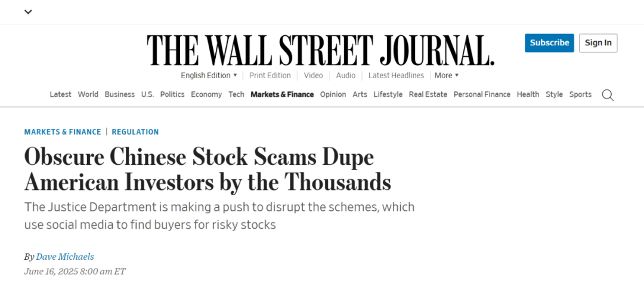Select the Markets & Finance nav item
Screen dimensions: 644x292
coord(282,94)
